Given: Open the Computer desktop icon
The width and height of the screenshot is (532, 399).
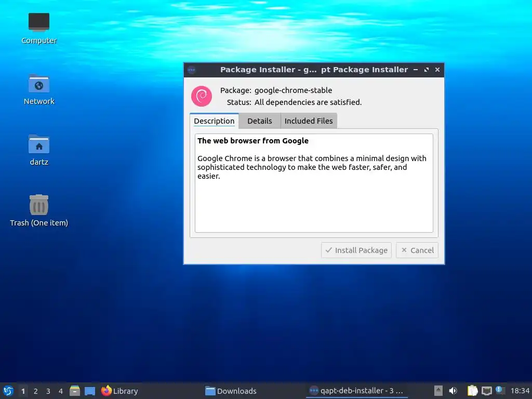Looking at the screenshot, I should [38, 29].
